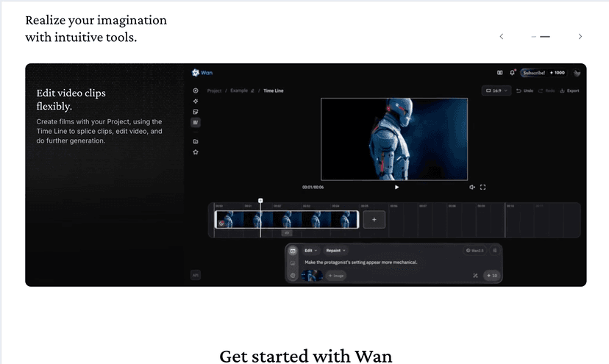Screen dimensions: 609x364
Task: Click the 00:01/00:06 timecode
Action: coord(313,188)
